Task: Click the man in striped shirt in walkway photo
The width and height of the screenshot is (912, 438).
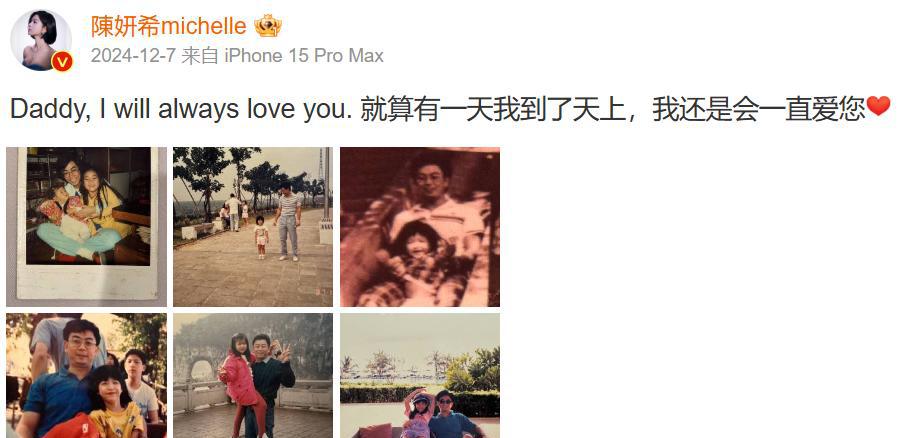Action: click(x=287, y=221)
